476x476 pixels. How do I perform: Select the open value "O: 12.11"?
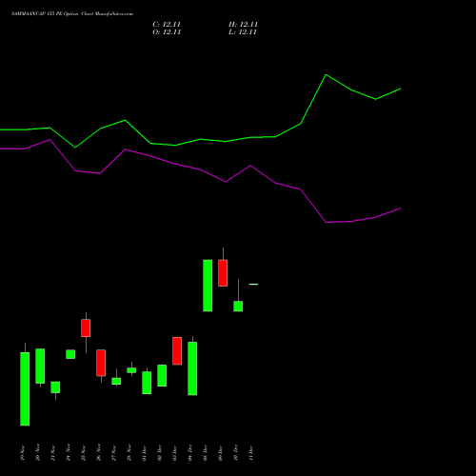tap(167, 32)
